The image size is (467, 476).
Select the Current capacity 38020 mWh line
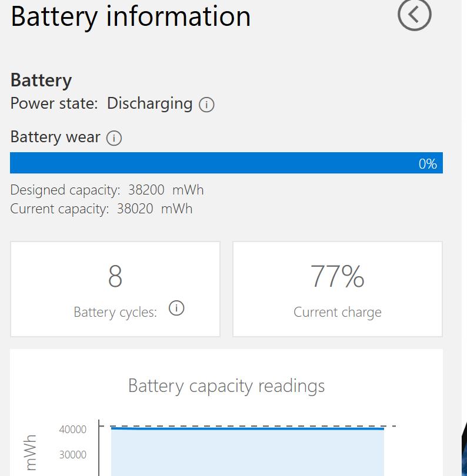(101, 209)
